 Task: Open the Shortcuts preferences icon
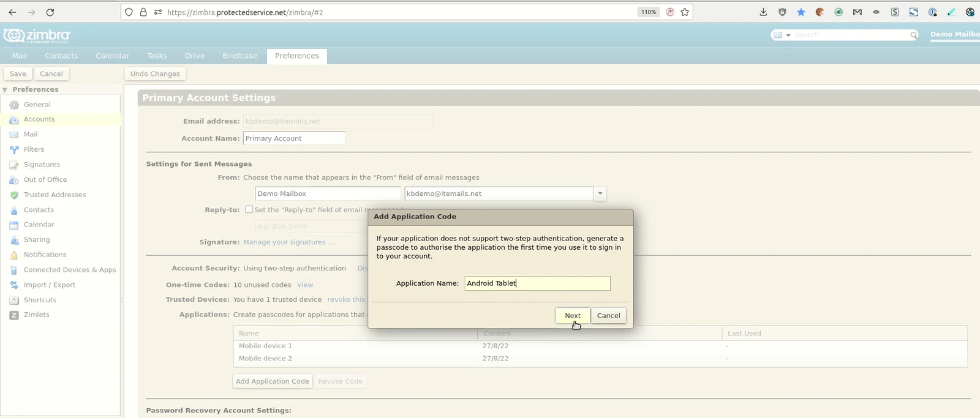(14, 300)
